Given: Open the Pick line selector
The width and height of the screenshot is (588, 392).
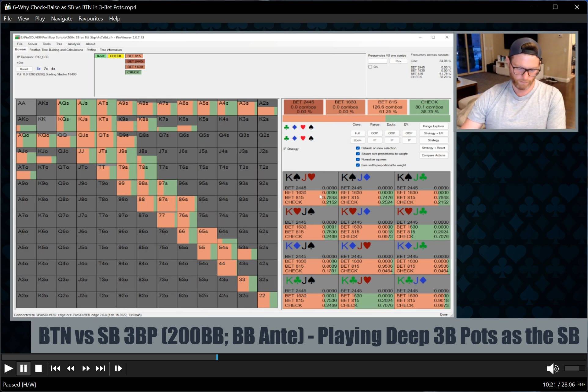Looking at the screenshot, I should point(398,61).
